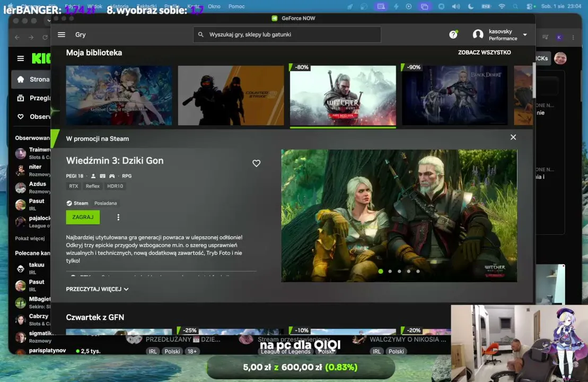This screenshot has width=588, height=382.
Task: Click the search magnifier icon in GeForce NOW
Action: coord(201,34)
